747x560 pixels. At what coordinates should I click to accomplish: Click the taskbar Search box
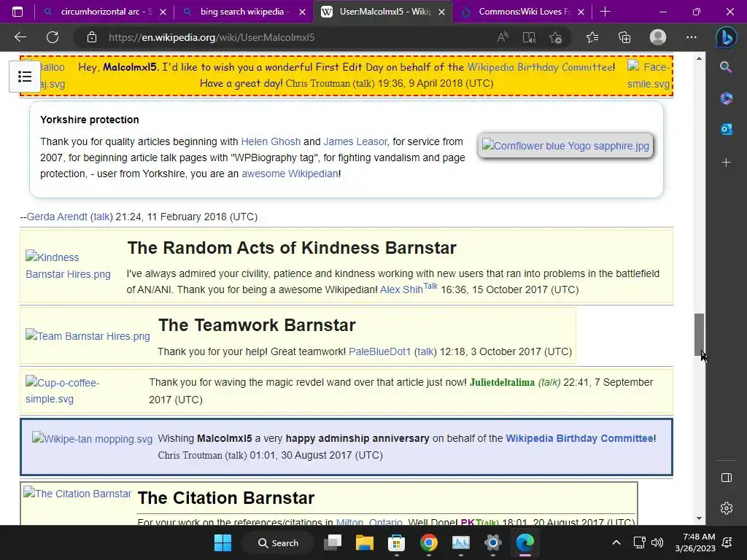click(x=278, y=542)
